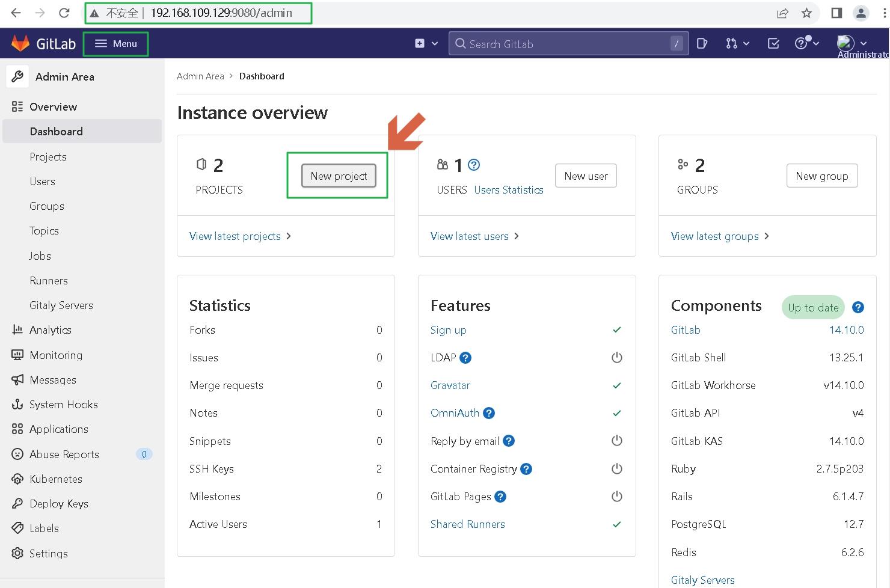Viewport: 890px width, 588px height.
Task: Open Jobs in the sidebar
Action: click(x=40, y=256)
